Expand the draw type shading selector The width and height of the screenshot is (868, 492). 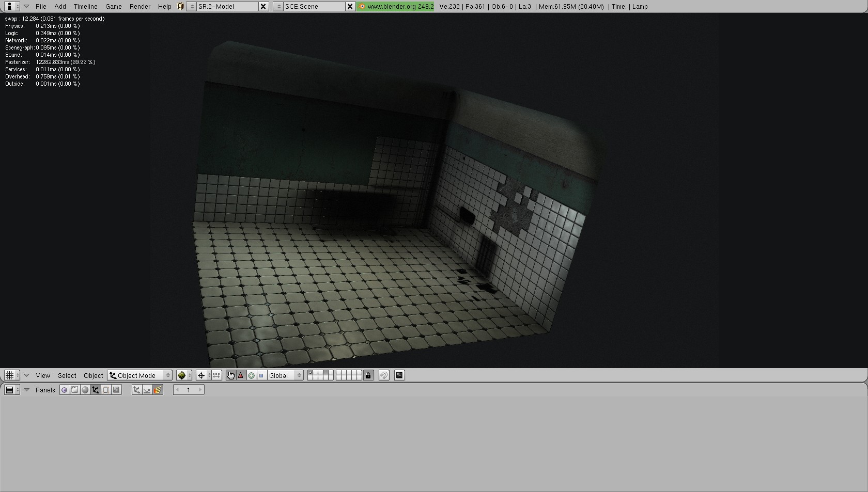click(183, 375)
